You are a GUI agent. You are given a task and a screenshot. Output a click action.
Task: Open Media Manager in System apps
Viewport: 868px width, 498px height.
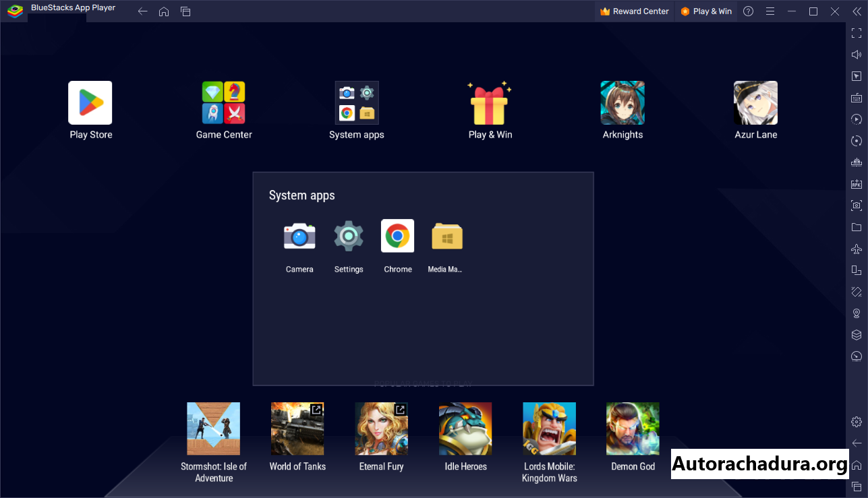[447, 236]
